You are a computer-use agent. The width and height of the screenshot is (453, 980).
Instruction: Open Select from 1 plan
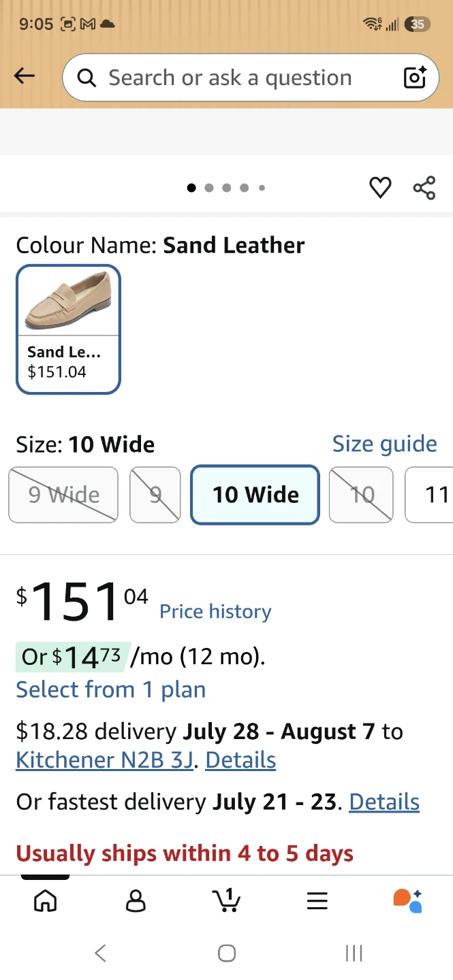coord(111,689)
